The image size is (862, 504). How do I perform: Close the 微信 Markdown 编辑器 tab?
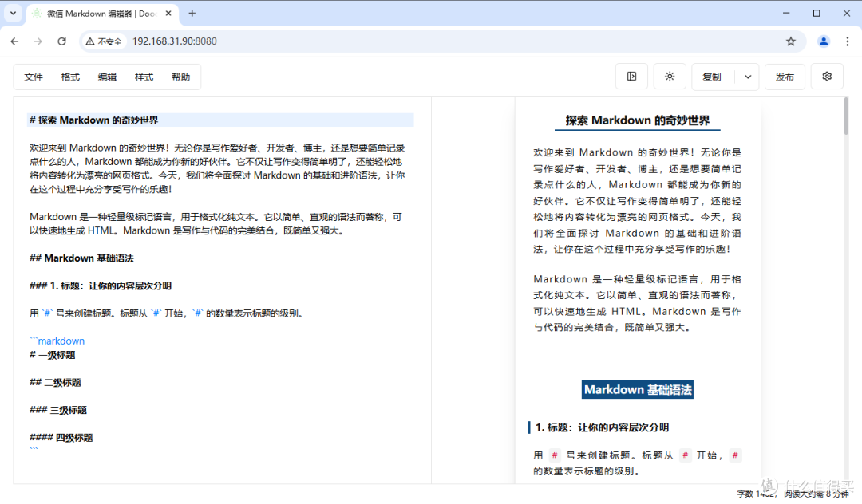click(x=168, y=14)
